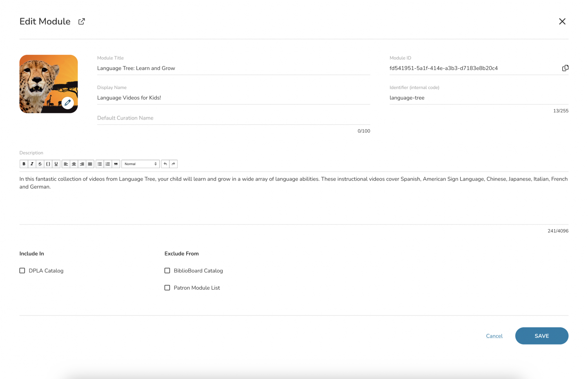Tick the Patron Module List checkbox
Viewport: 588px width, 379px height.
[x=167, y=288]
